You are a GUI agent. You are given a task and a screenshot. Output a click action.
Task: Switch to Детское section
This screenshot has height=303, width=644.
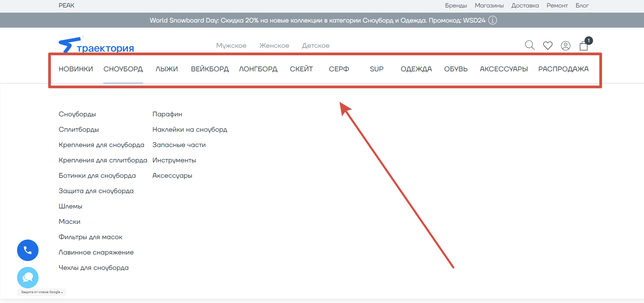[x=316, y=46]
